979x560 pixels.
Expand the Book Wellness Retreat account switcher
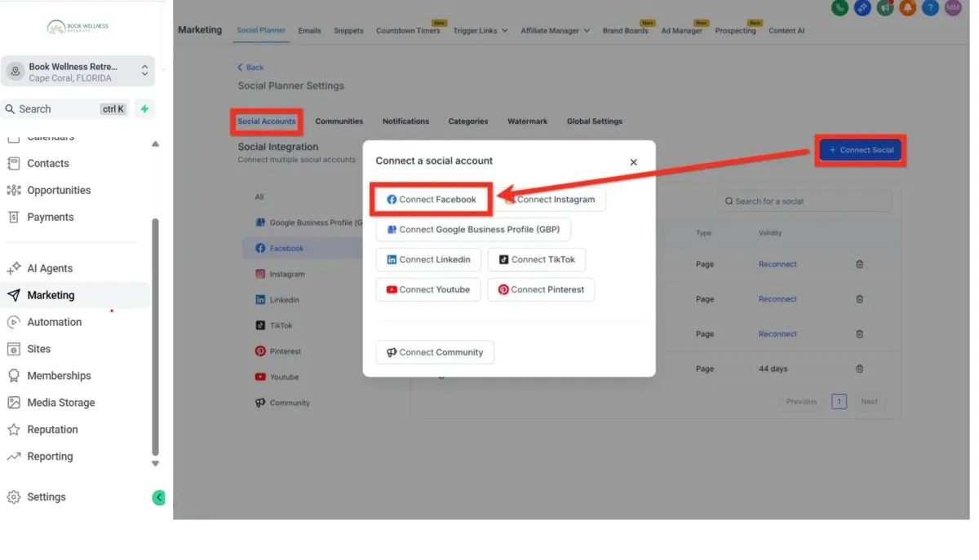78,72
